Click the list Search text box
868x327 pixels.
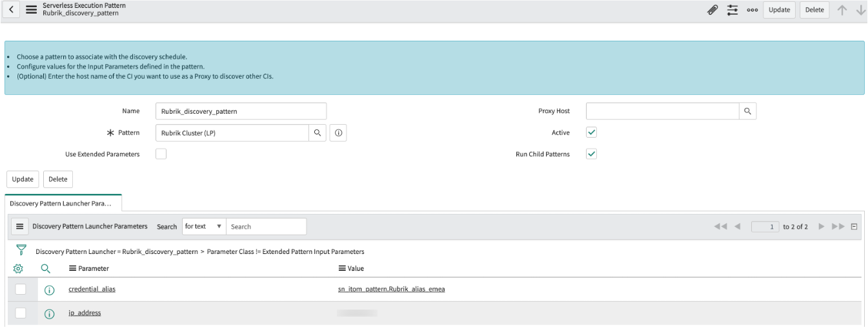[x=266, y=226]
